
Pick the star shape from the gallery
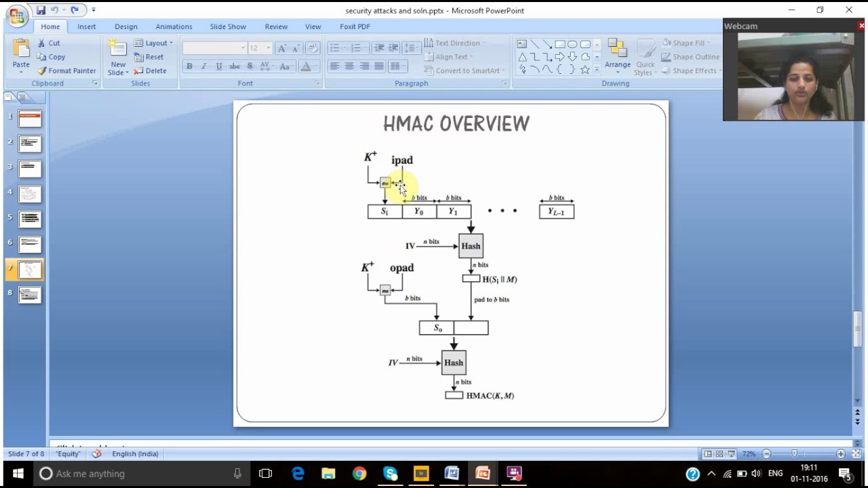[x=585, y=69]
